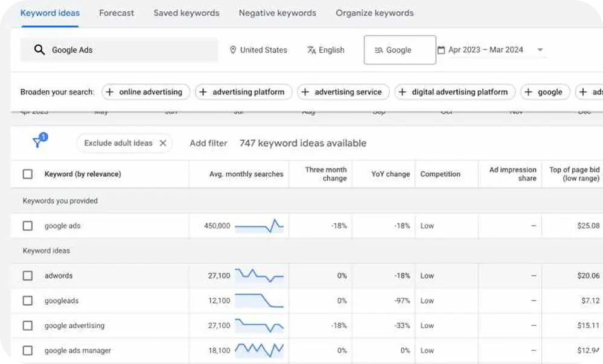Viewport: 603px width, 364px height.
Task: Switch to the Forecast tab
Action: pyautogui.click(x=116, y=13)
